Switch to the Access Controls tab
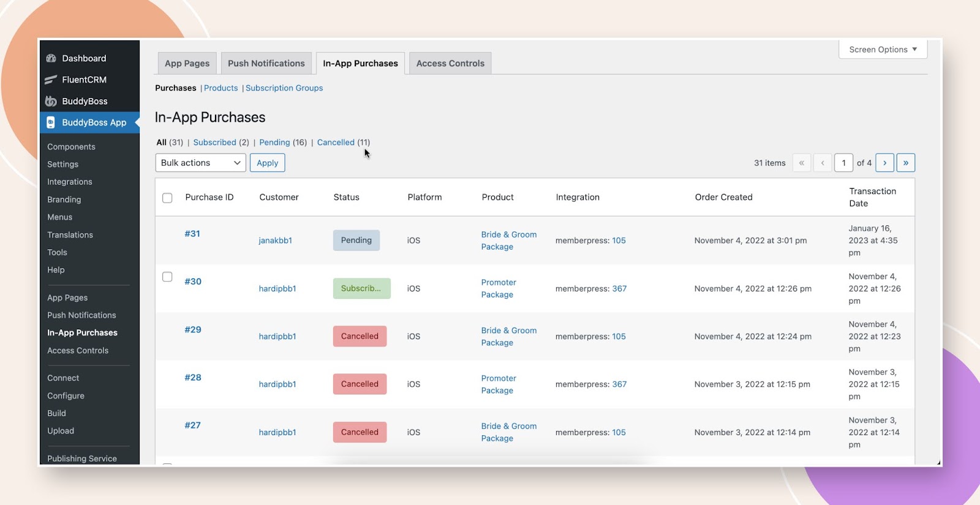The width and height of the screenshot is (980, 505). pos(450,63)
